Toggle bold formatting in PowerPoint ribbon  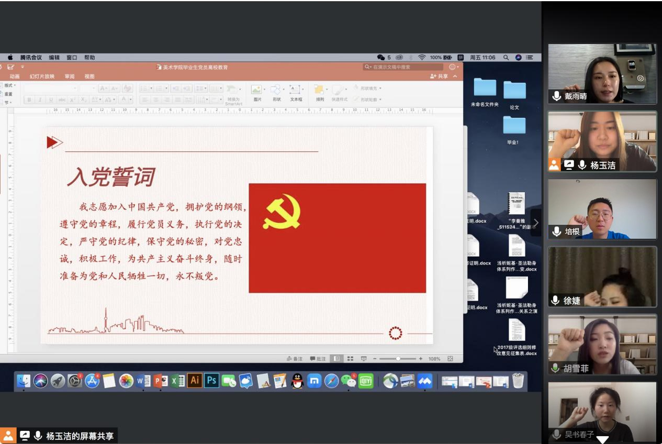tap(29, 100)
